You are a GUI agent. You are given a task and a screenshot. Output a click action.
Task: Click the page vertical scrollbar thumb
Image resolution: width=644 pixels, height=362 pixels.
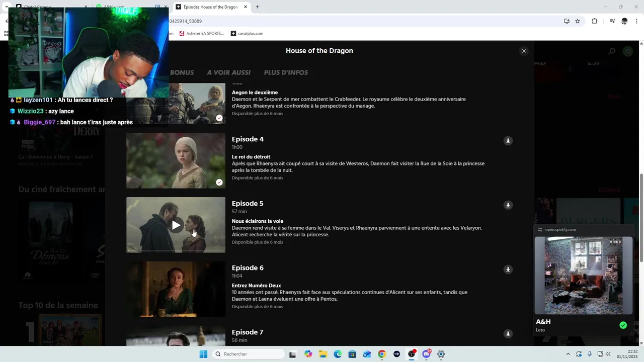(641, 217)
